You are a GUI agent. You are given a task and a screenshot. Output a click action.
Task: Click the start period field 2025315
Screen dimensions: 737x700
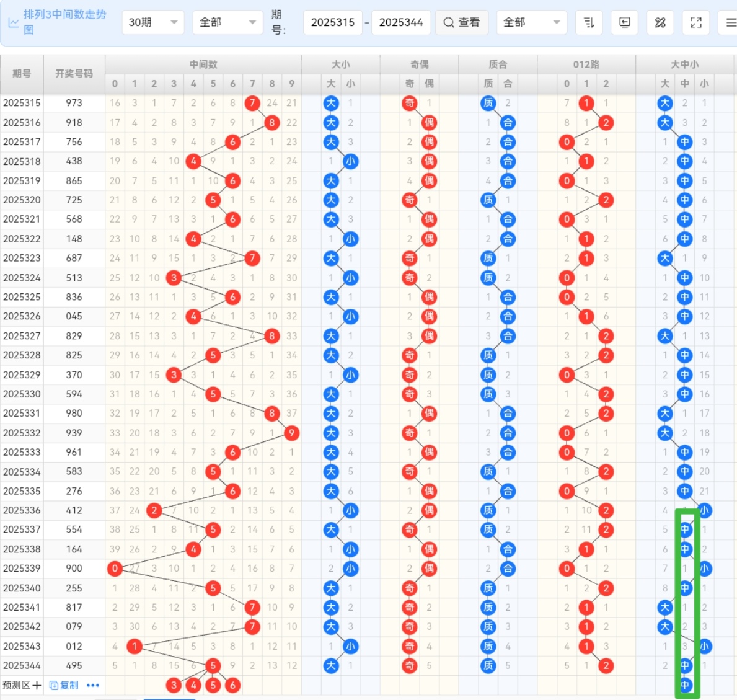click(x=333, y=22)
